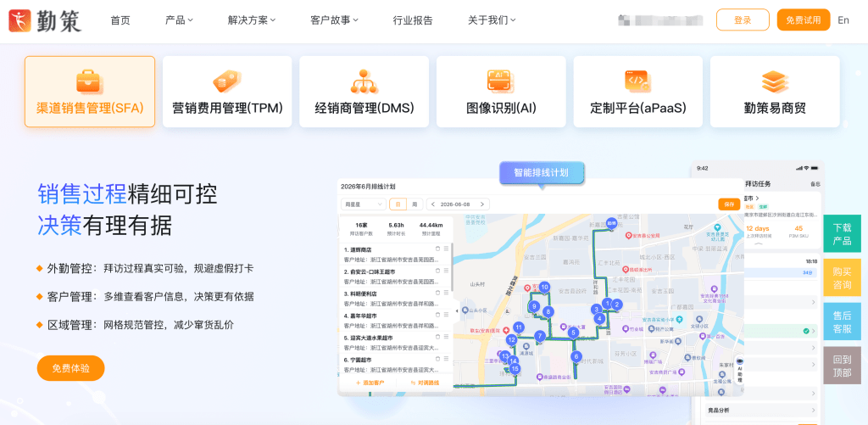
Task: Click the briefcase icon on the SFA card
Action: click(x=90, y=81)
